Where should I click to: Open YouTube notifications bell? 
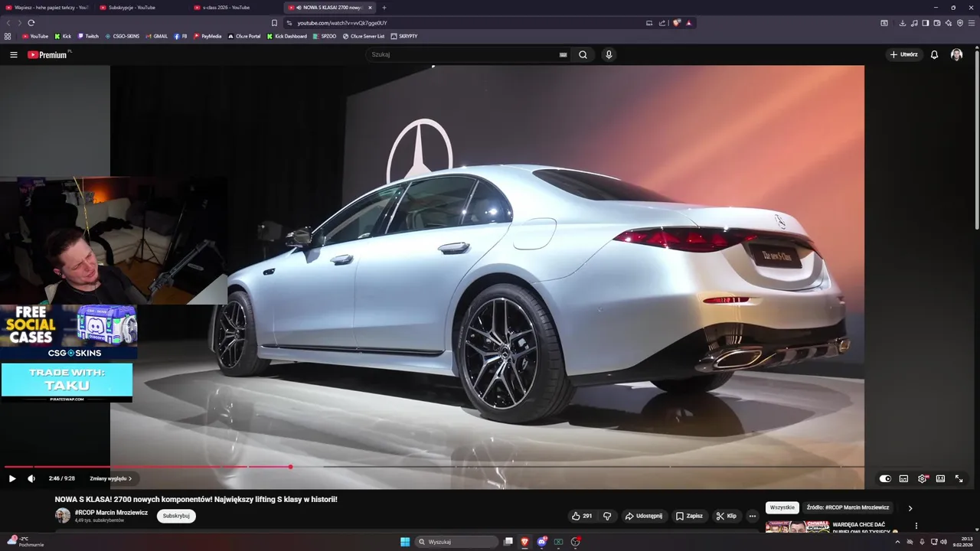[x=934, y=54]
